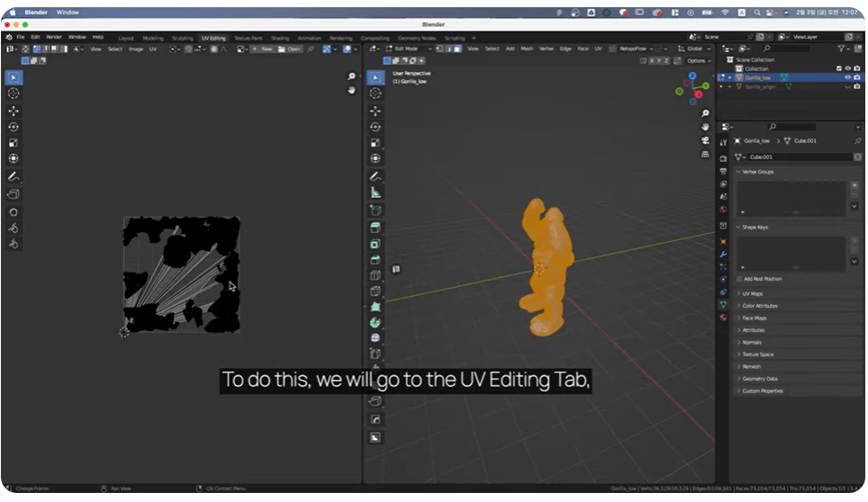The width and height of the screenshot is (868, 502).
Task: Open the File menu
Action: tap(21, 37)
